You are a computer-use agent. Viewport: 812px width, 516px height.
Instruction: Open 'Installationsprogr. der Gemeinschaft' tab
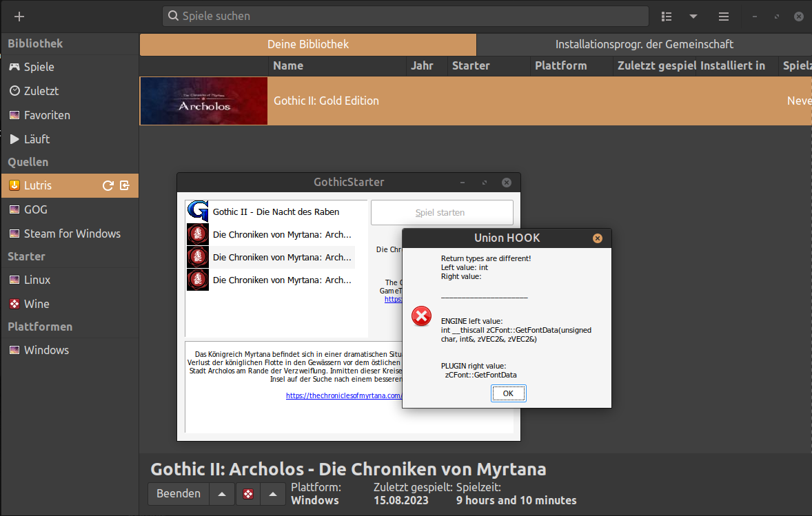[x=644, y=45]
